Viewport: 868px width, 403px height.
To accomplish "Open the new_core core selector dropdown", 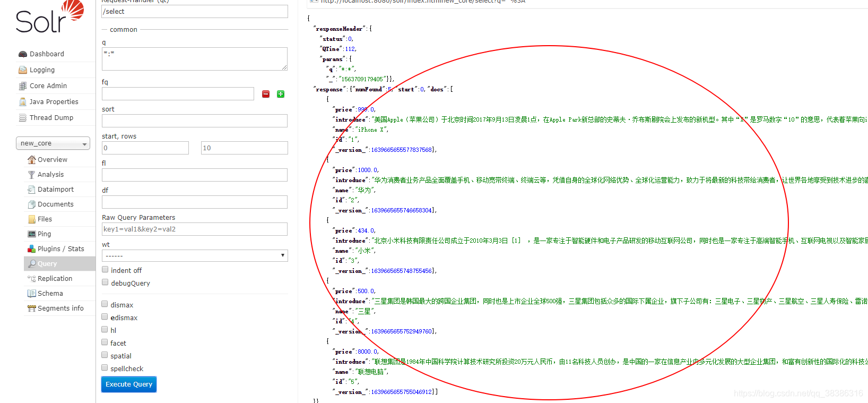I will 53,143.
